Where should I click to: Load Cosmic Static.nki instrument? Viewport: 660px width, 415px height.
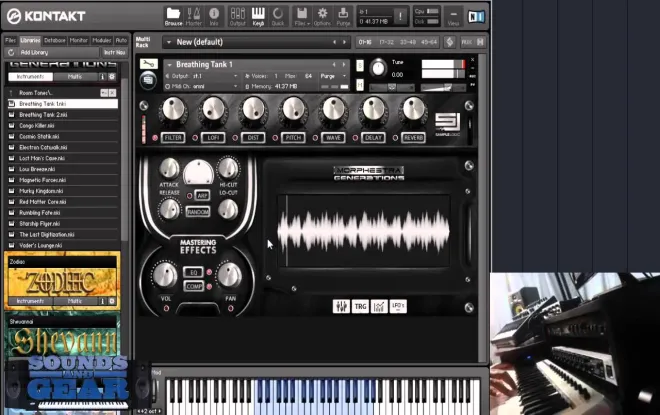[62, 136]
